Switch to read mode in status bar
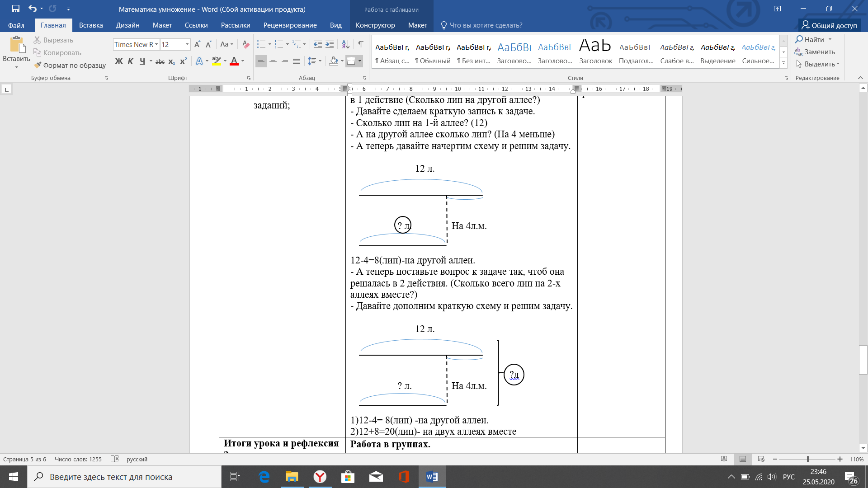 point(724,459)
